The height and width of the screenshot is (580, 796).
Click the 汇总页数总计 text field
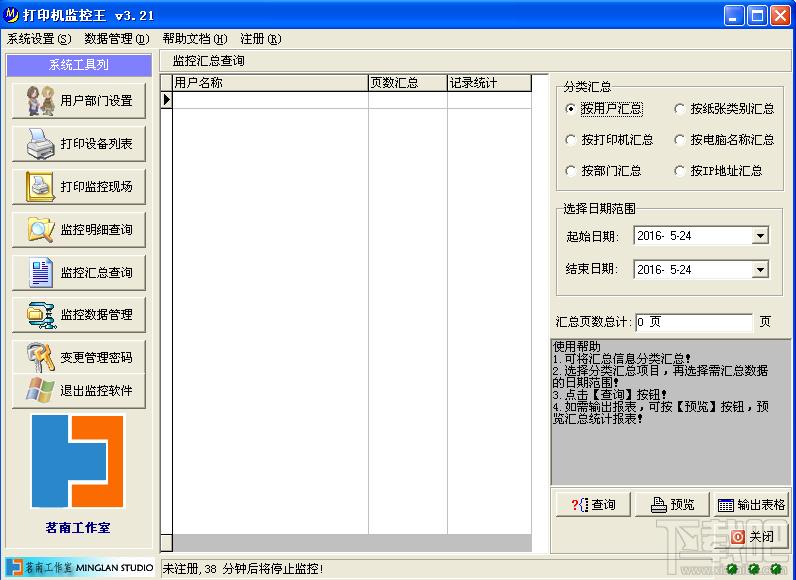point(694,322)
